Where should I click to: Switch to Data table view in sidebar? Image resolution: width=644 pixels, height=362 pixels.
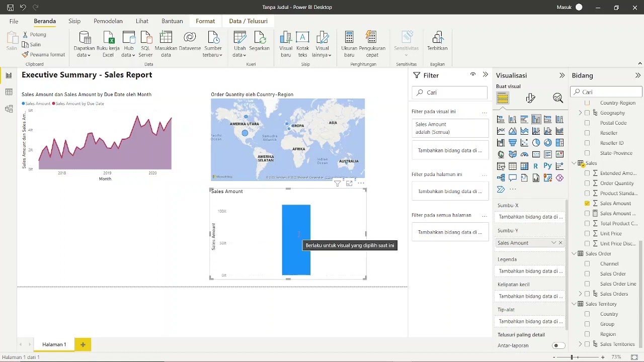pos(9,92)
